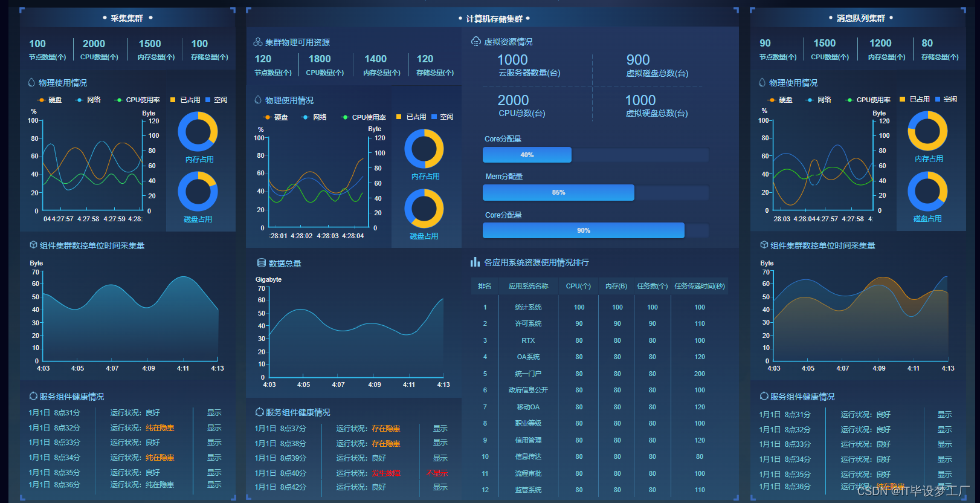Select 政府信息公开 row in ranking table
Image resolution: width=980 pixels, height=503 pixels.
pos(599,390)
